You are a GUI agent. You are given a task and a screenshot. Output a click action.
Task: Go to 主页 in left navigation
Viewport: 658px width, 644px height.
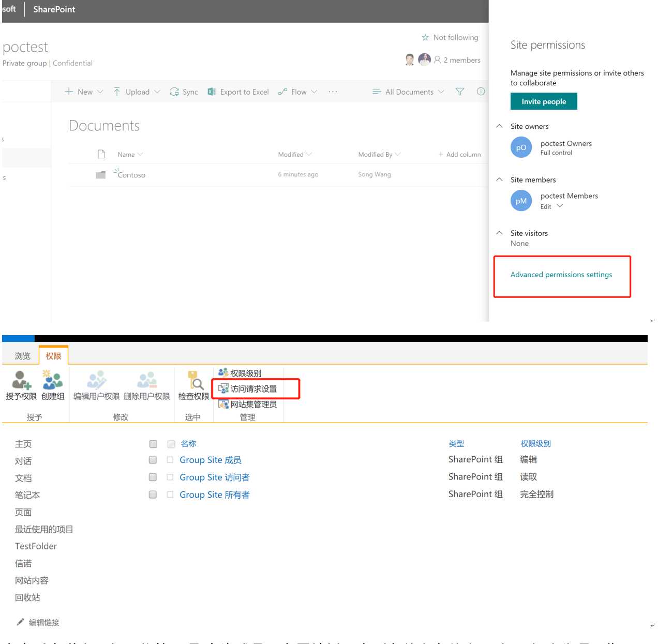[x=23, y=444]
